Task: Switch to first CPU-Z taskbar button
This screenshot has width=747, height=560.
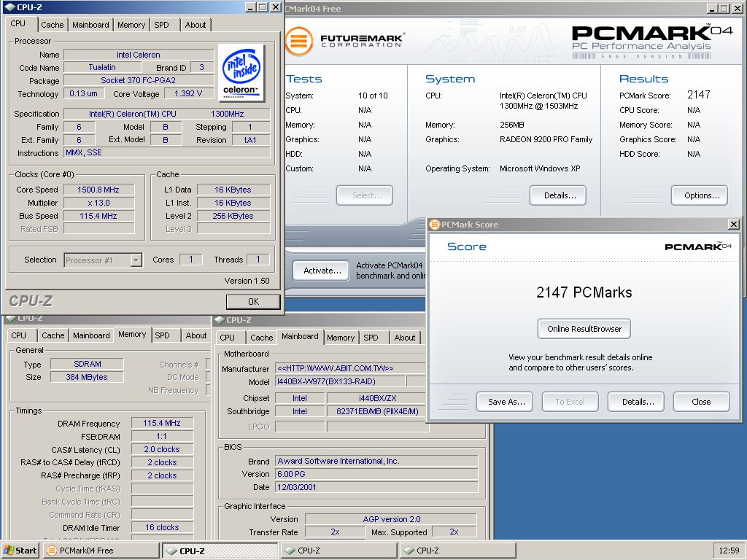Action: point(220,551)
